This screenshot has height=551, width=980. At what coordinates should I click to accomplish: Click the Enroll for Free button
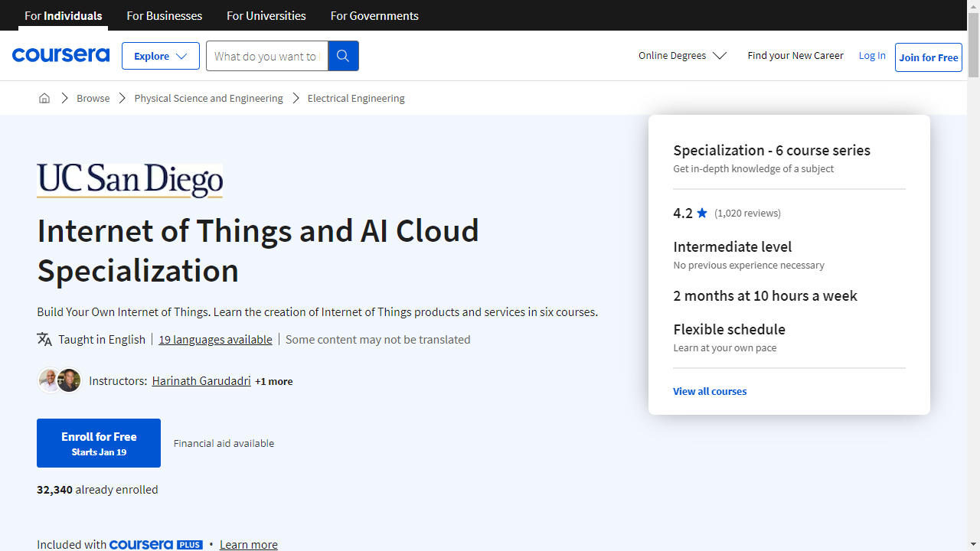coord(99,443)
